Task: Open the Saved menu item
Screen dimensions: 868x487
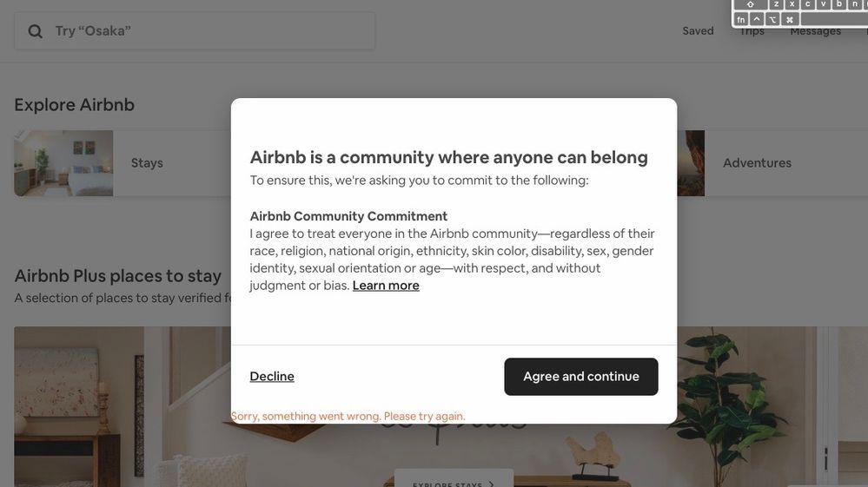Action: tap(698, 31)
